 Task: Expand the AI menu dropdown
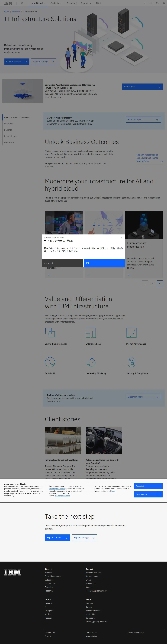pyautogui.click(x=23, y=3)
